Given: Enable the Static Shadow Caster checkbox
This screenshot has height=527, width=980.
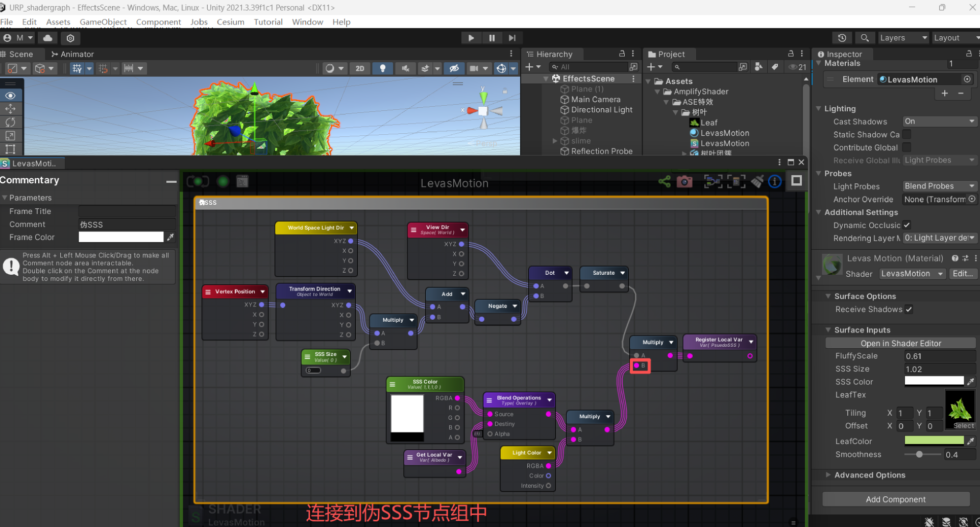Looking at the screenshot, I should (x=906, y=134).
